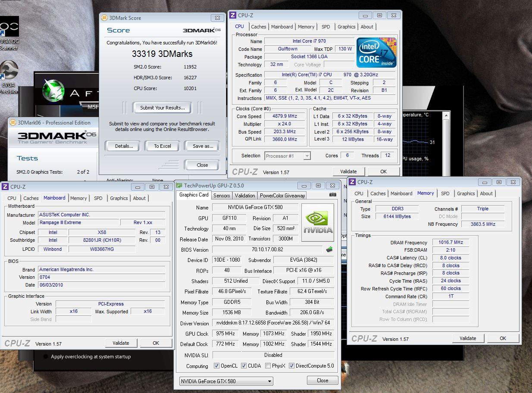532x393 pixels.
Task: Click the 3DMark06 Professional Edition title icon
Action: [x=13, y=122]
